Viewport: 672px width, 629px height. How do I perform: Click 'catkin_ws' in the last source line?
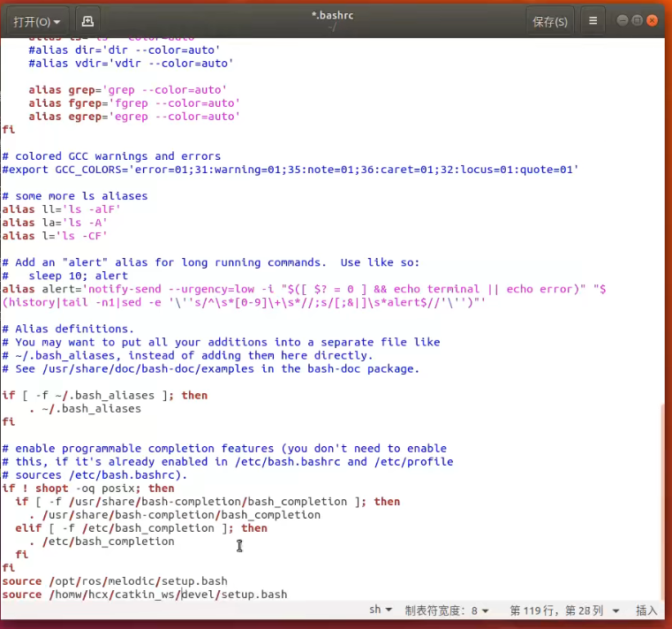pyautogui.click(x=145, y=595)
